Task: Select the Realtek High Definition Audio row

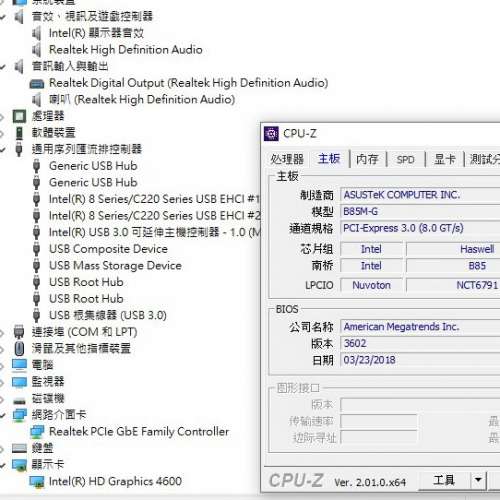Action: [126, 50]
